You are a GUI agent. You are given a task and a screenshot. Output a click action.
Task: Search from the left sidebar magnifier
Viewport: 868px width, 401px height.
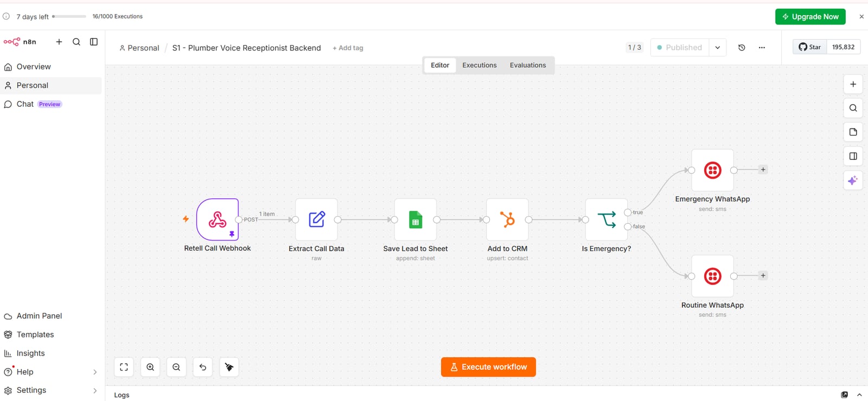coord(76,42)
